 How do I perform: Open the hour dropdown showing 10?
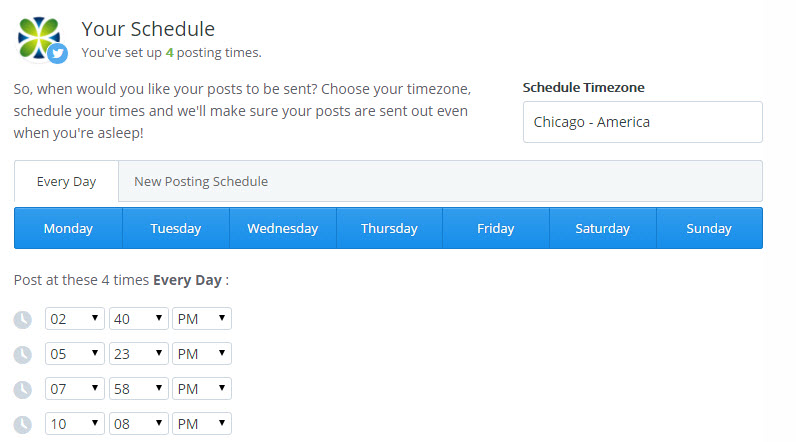click(x=75, y=424)
